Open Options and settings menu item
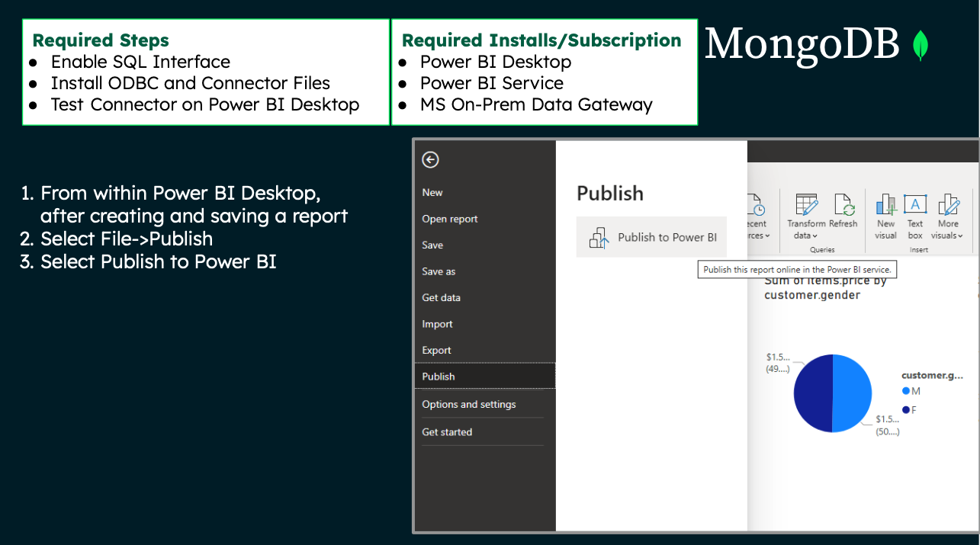The image size is (980, 545). click(469, 404)
